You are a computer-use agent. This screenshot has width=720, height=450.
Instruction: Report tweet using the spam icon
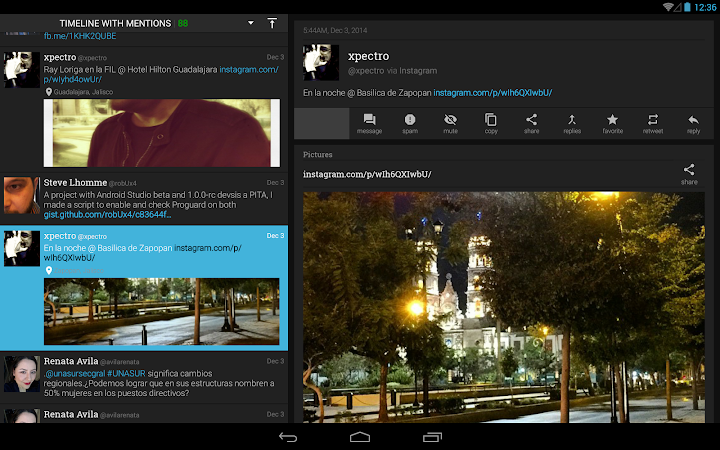click(x=410, y=123)
